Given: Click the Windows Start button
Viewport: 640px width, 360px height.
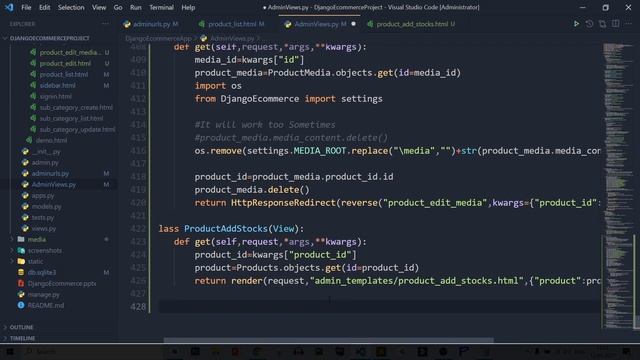Looking at the screenshot, I should pyautogui.click(x=10, y=352).
